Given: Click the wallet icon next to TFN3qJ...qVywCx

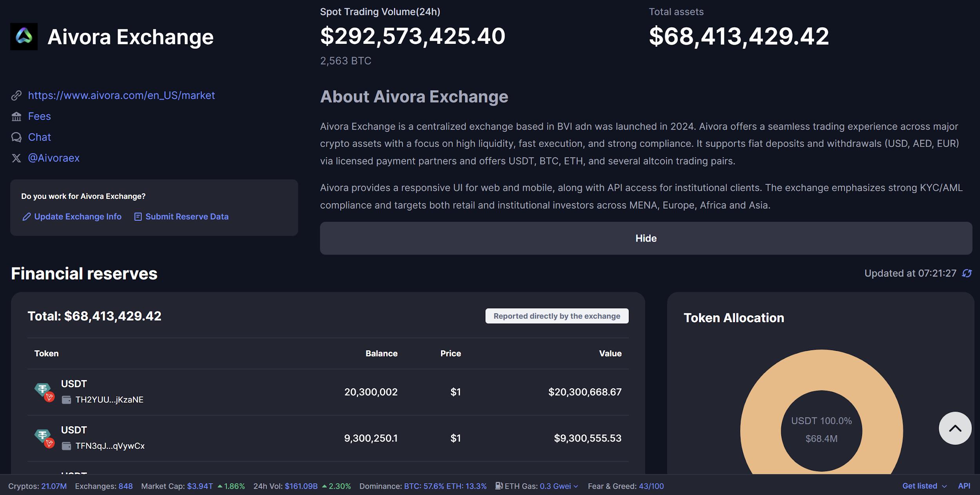Looking at the screenshot, I should pos(67,446).
